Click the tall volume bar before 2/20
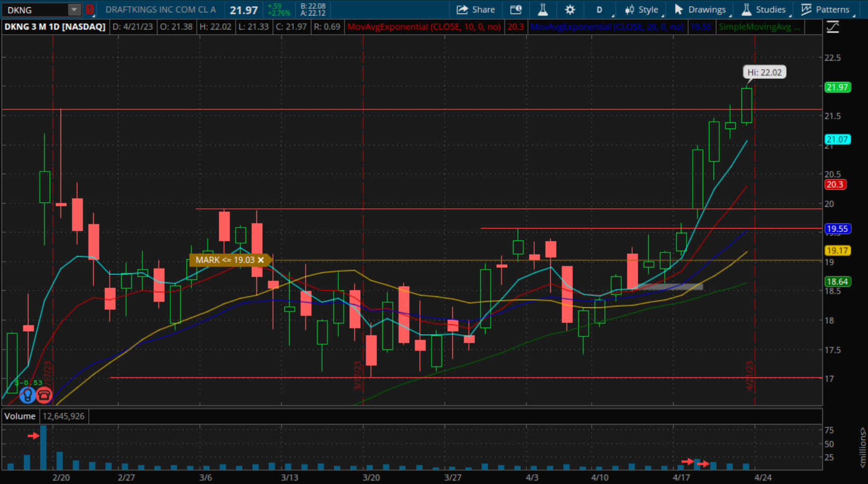Screen dimensions: 868x484 [x=43, y=448]
